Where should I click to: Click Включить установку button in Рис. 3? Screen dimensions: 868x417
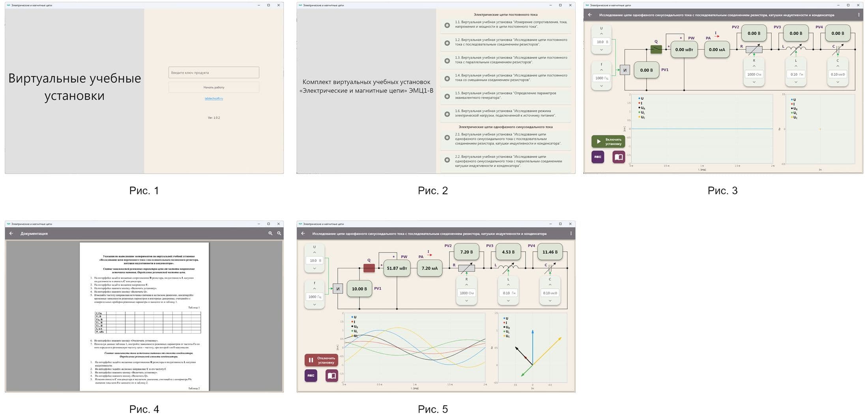608,142
